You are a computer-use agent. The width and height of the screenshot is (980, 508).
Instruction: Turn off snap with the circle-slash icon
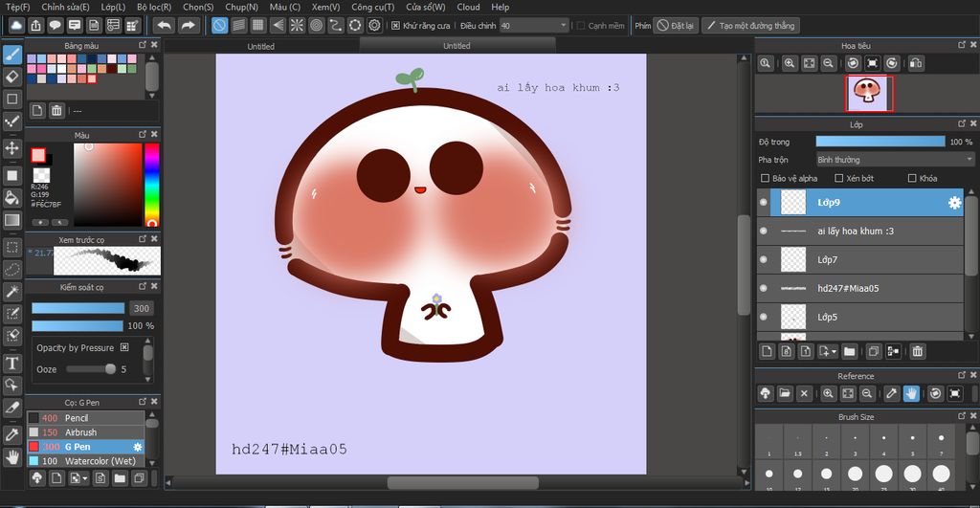tap(219, 26)
